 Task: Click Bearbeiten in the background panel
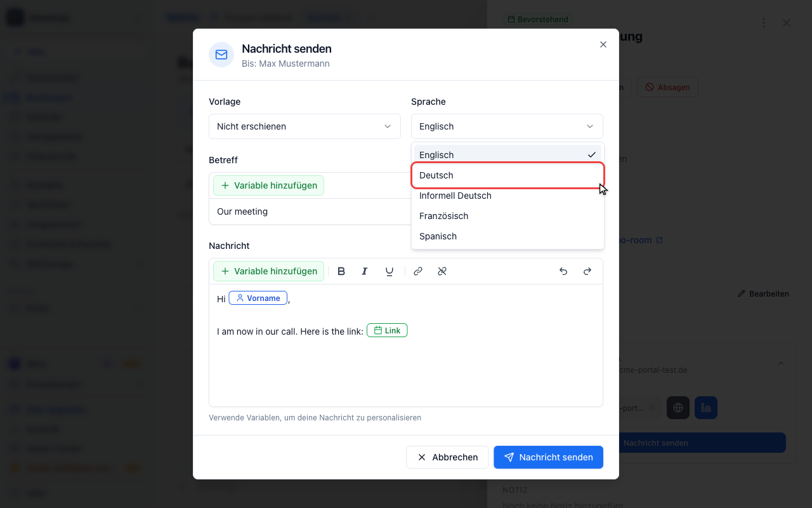[763, 294]
